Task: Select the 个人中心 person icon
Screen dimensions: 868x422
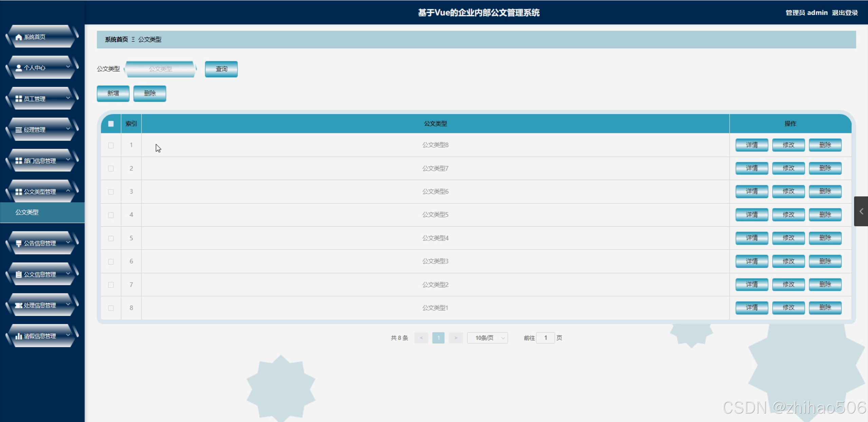Action: [x=18, y=68]
